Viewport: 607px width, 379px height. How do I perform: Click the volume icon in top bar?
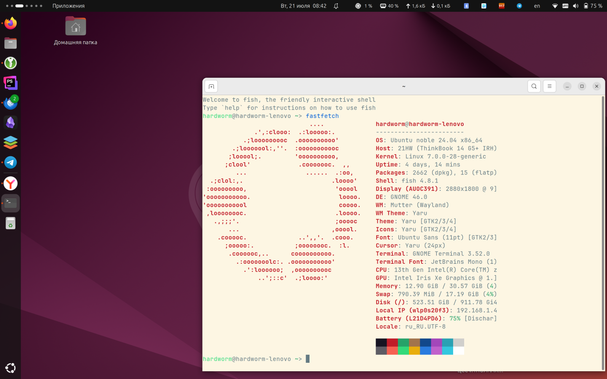point(575,6)
